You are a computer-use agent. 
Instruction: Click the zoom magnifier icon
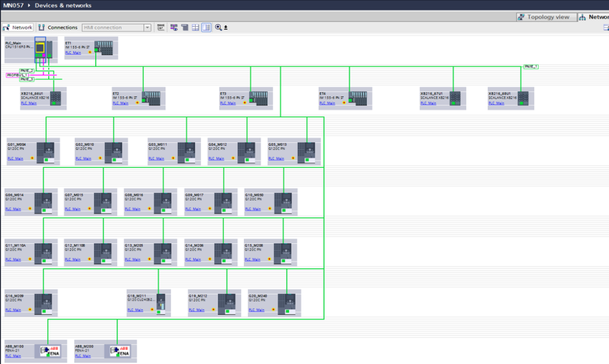(x=218, y=27)
